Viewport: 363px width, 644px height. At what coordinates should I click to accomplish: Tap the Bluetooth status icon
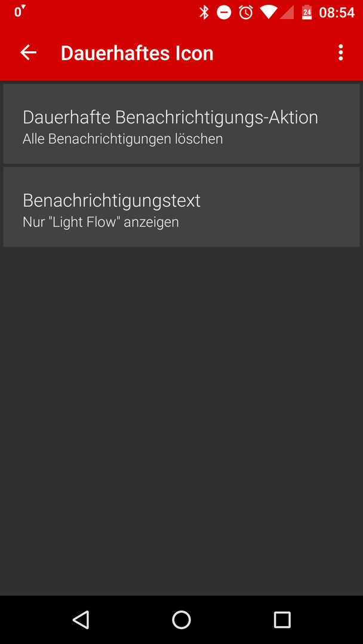pos(204,13)
